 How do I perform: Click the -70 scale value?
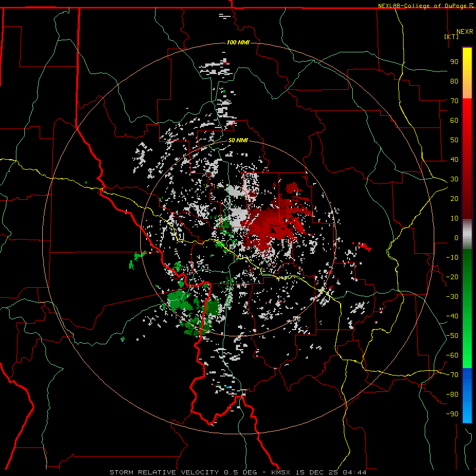coord(452,375)
